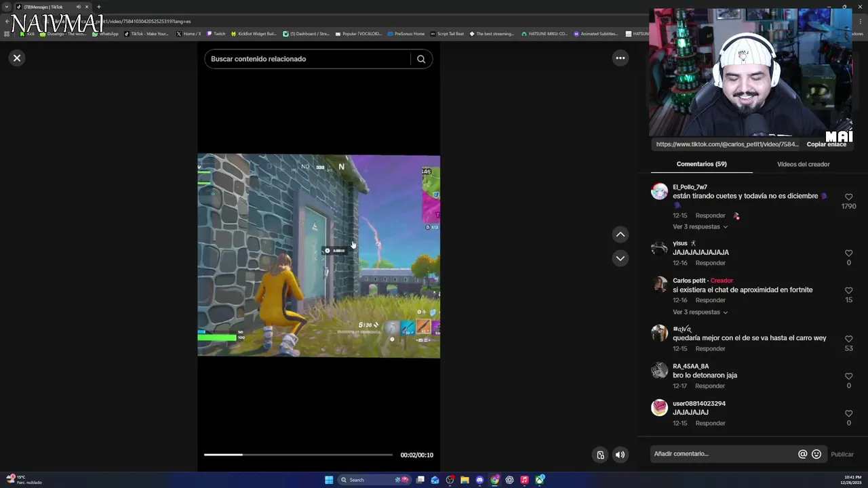Focus the 'Buscar contenido relacionado' search field

pos(309,59)
